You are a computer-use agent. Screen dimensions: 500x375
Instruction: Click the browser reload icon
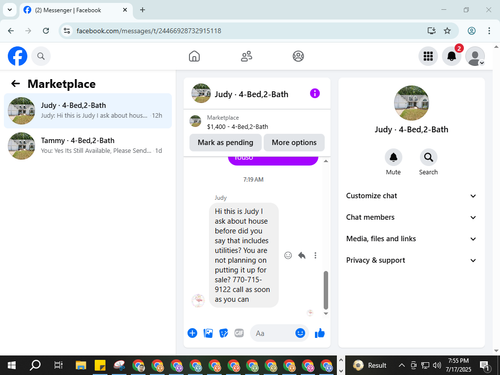point(46,31)
